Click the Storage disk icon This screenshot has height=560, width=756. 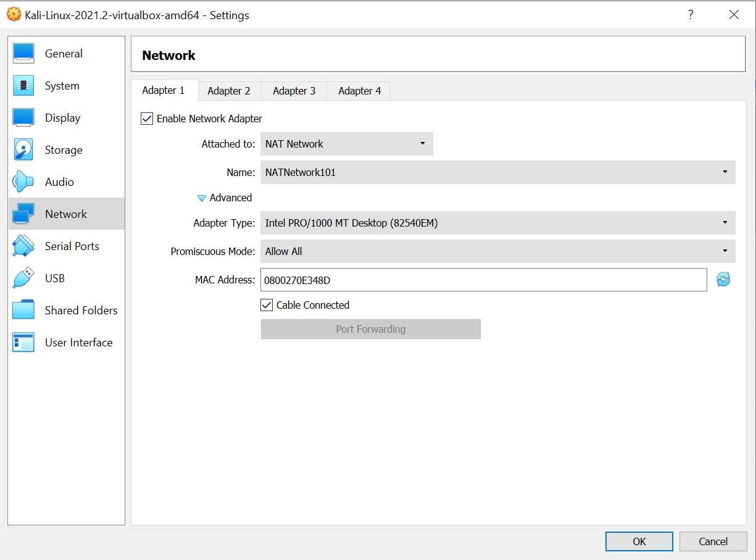(23, 150)
